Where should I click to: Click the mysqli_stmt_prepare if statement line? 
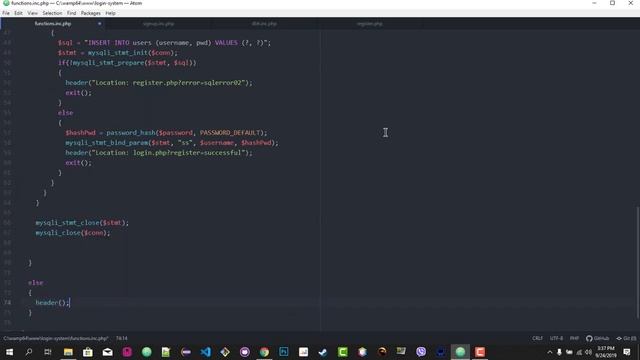click(127, 62)
